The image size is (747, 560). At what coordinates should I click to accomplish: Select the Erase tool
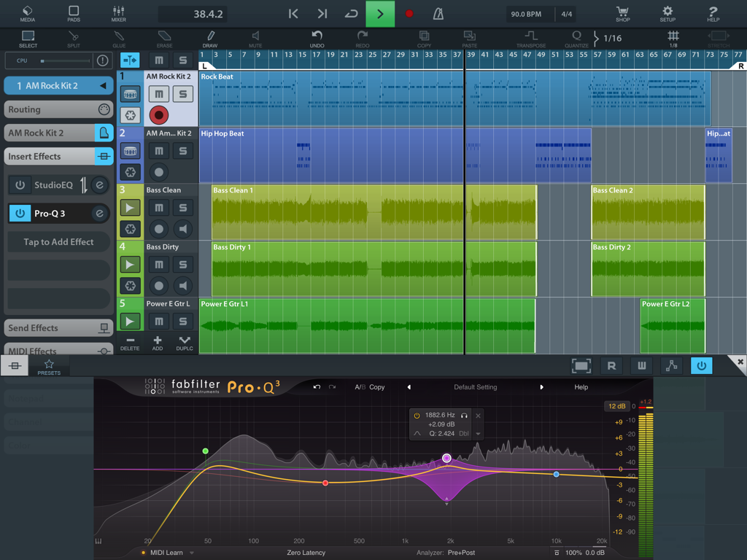click(x=164, y=38)
